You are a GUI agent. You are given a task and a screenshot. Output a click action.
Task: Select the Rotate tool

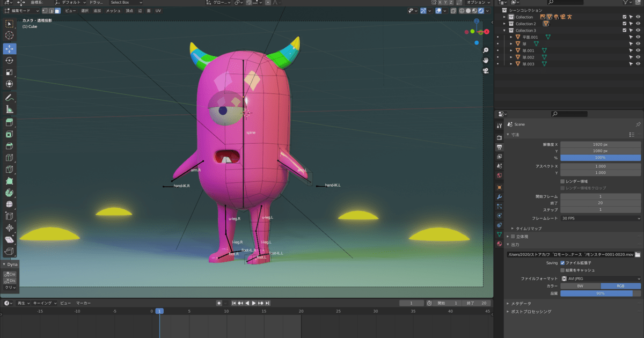coord(9,60)
